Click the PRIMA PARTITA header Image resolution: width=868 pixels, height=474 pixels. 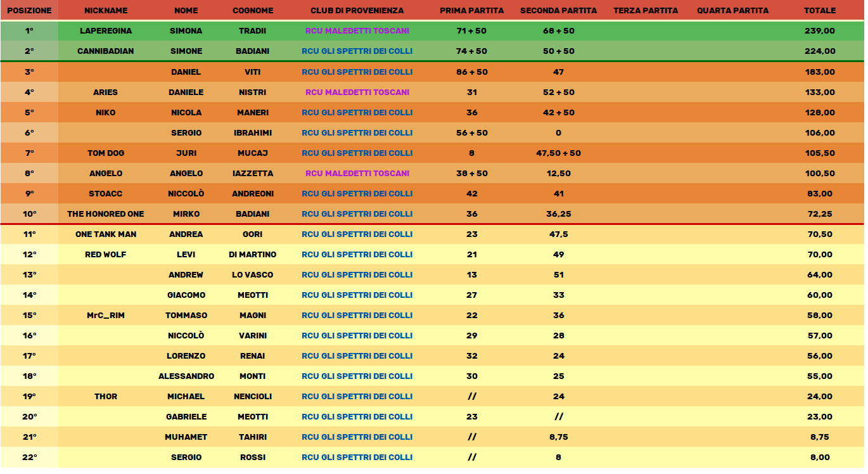click(472, 11)
